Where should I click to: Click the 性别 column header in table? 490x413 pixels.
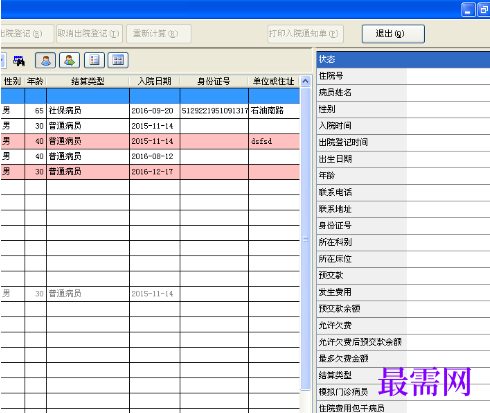[12, 81]
